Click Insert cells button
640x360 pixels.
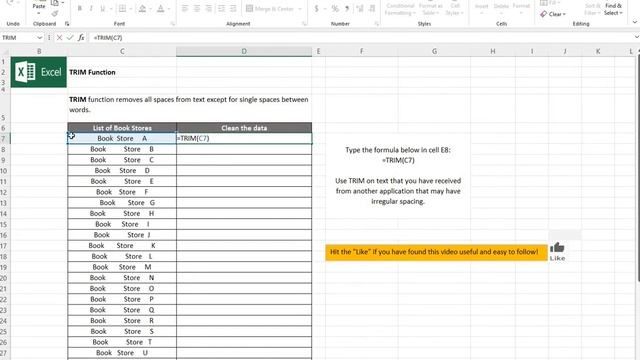tap(482, 8)
